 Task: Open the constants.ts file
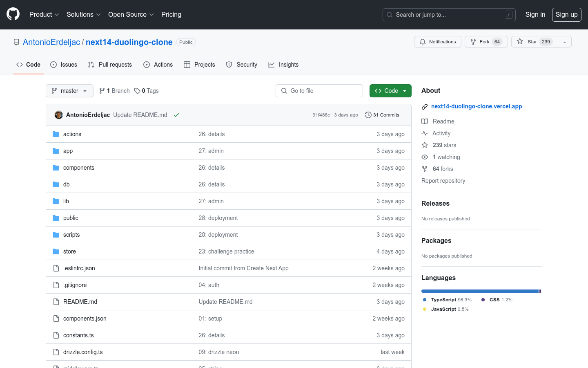(x=78, y=335)
